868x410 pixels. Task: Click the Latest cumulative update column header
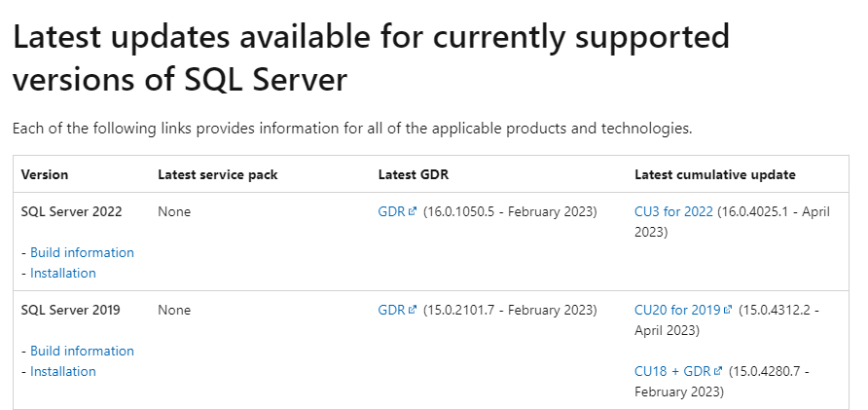715,174
